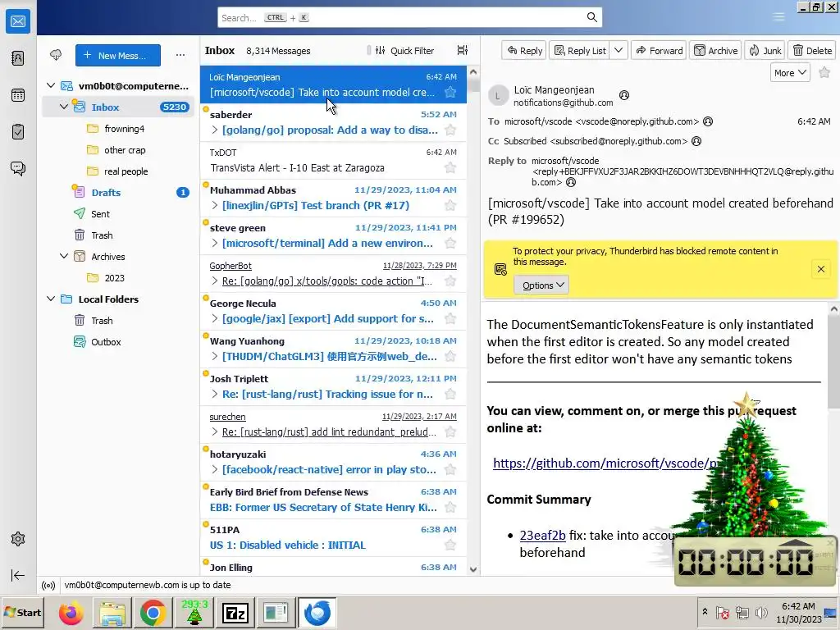Viewport: 840px width, 630px height.
Task: Click the search magnifier icon
Action: click(592, 17)
